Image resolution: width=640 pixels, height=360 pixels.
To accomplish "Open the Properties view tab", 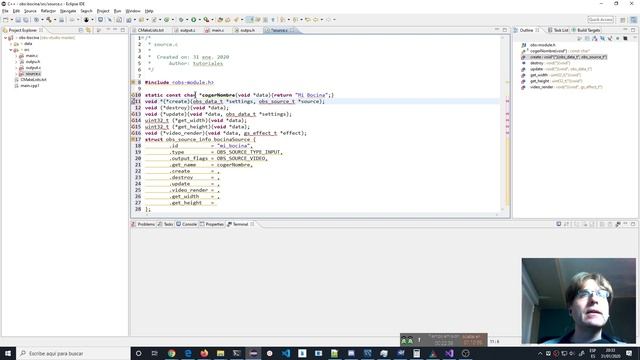I will (212, 224).
